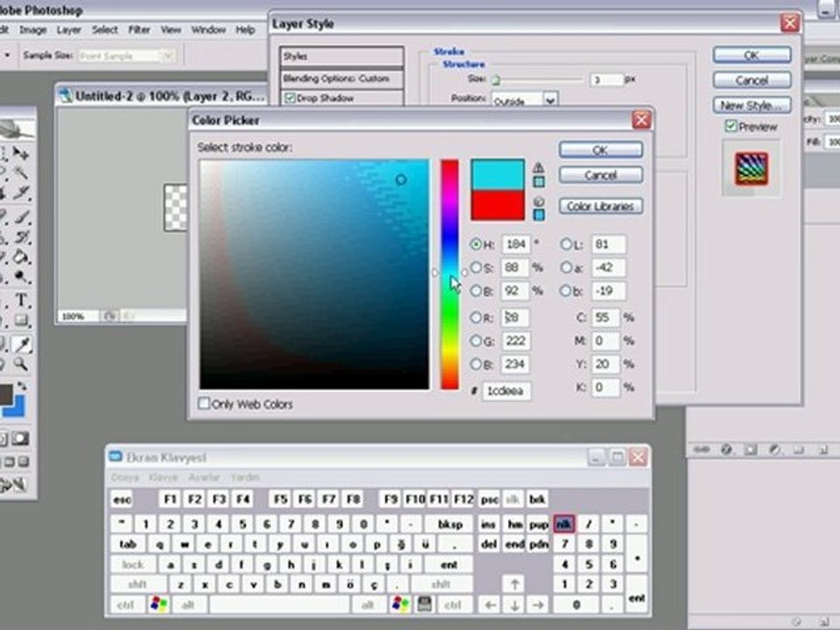Switch to Quick Mask mode
This screenshot has width=840, height=630.
point(21,438)
